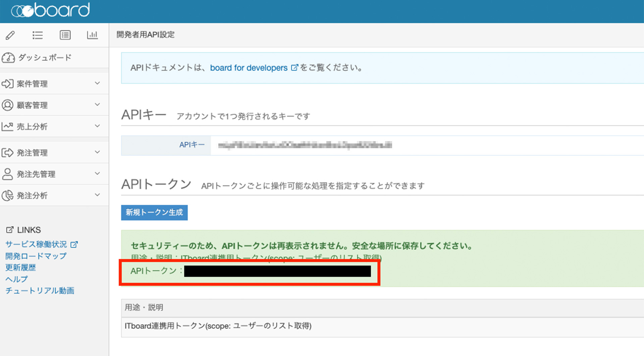Click the pencil edit icon in sidebar toolbar
This screenshot has height=356, width=644.
[10, 35]
